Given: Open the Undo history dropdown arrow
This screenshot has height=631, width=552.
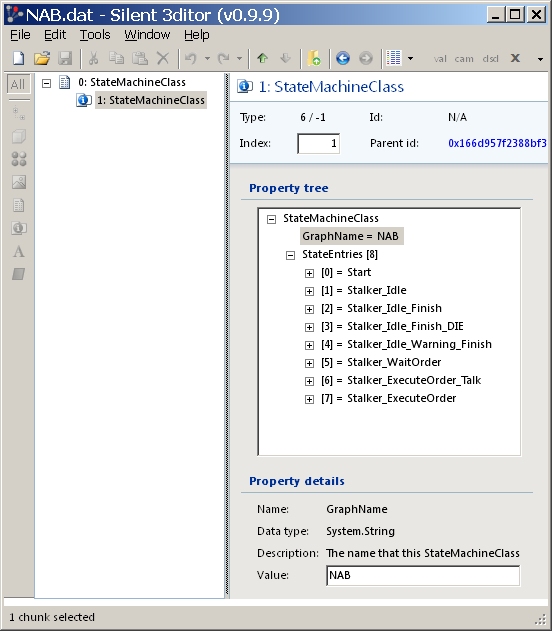Looking at the screenshot, I should point(207,58).
